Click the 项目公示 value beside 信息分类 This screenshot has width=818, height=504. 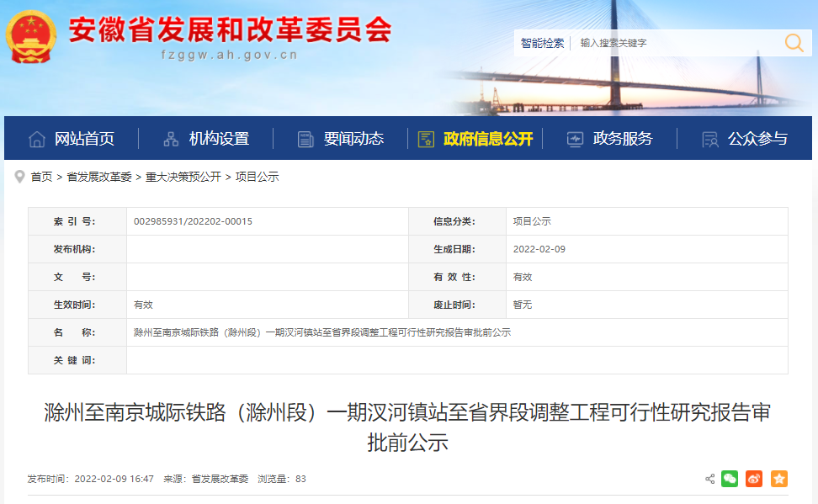[x=532, y=221]
